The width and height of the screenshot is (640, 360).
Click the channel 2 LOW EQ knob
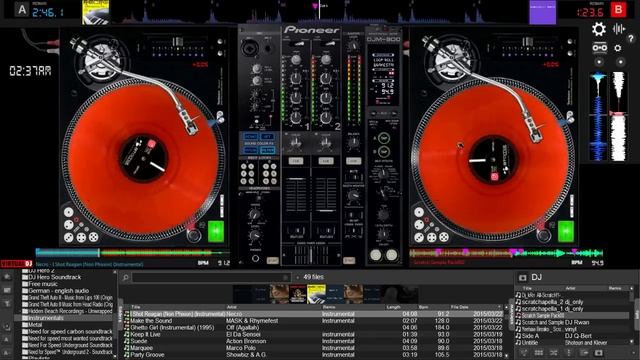[326, 118]
